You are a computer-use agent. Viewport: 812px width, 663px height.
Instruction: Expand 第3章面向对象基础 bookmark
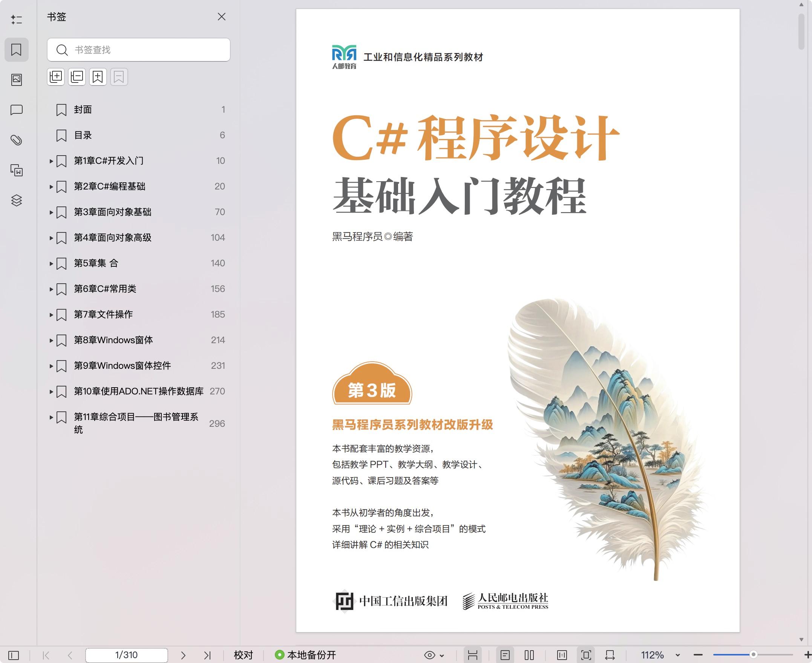coord(51,212)
